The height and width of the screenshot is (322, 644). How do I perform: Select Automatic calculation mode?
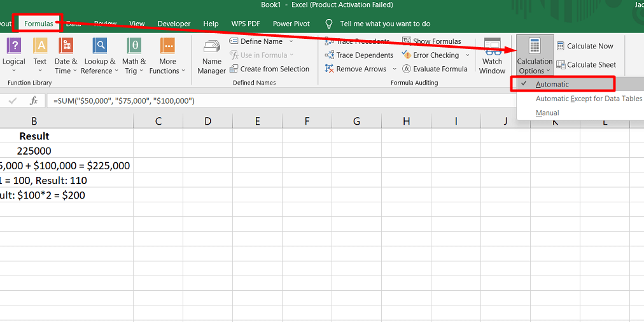click(x=552, y=84)
